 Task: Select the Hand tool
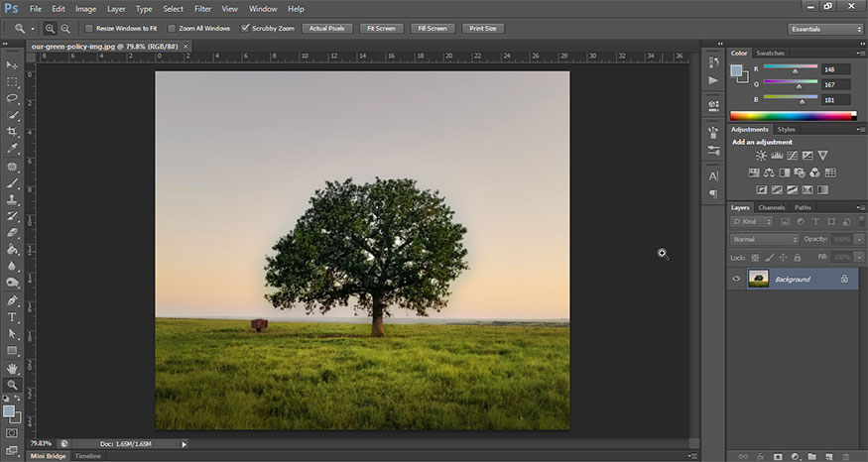[13, 368]
